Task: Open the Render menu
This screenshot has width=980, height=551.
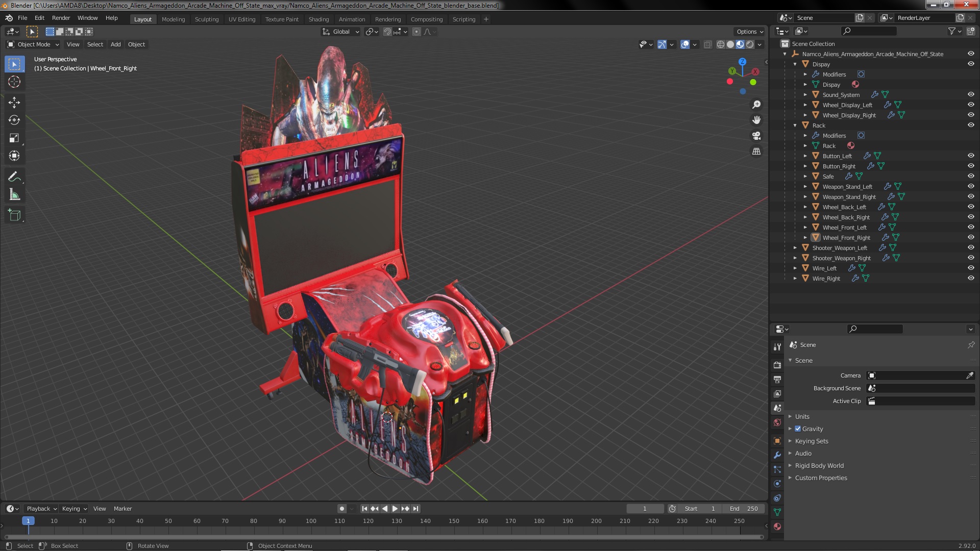Action: point(61,18)
